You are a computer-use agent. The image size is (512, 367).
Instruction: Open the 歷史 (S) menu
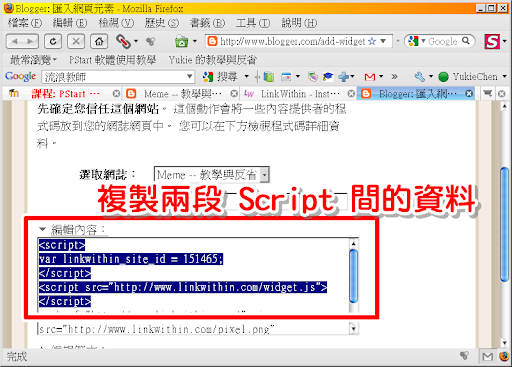(x=162, y=23)
